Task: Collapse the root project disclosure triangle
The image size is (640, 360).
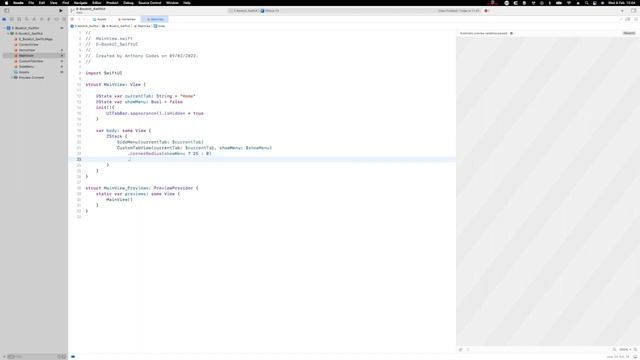Action: pos(4,28)
